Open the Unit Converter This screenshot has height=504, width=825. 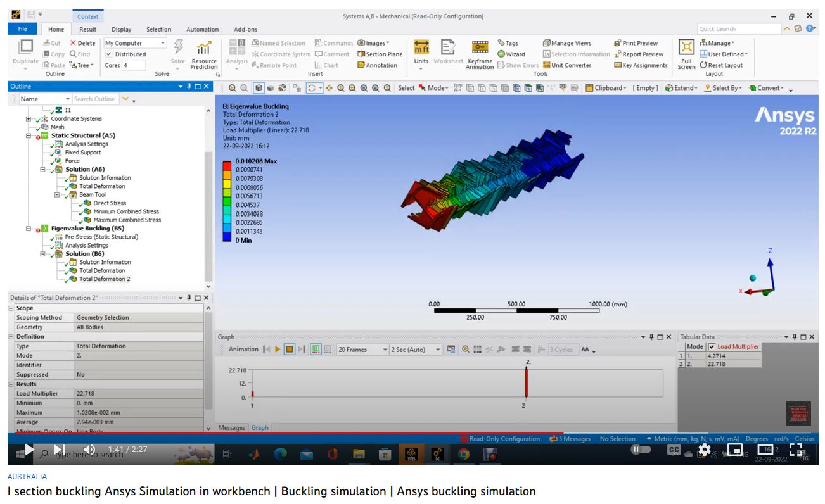point(567,65)
